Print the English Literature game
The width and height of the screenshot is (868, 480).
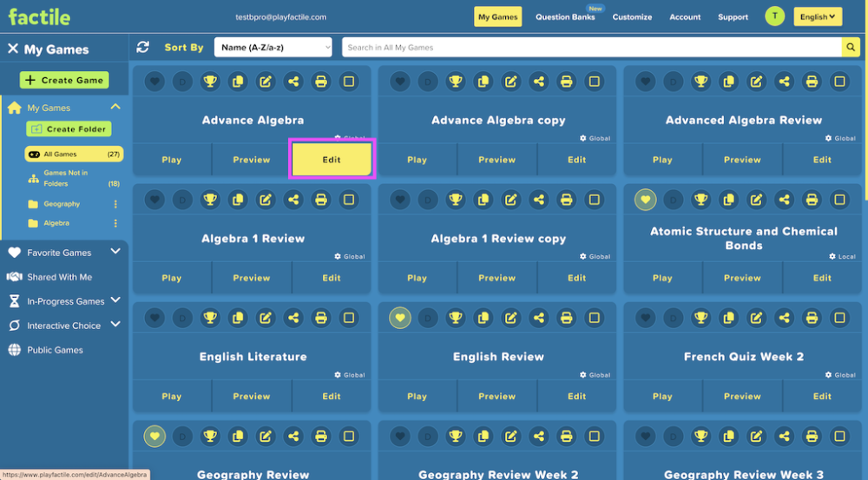(321, 318)
